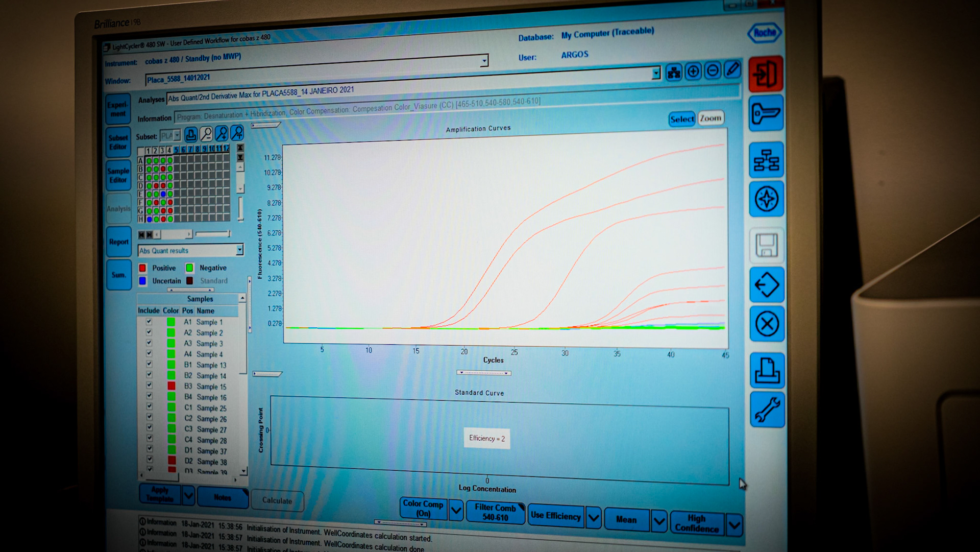Uncheck Include box for Sample 1
The height and width of the screenshot is (552, 980).
click(149, 322)
